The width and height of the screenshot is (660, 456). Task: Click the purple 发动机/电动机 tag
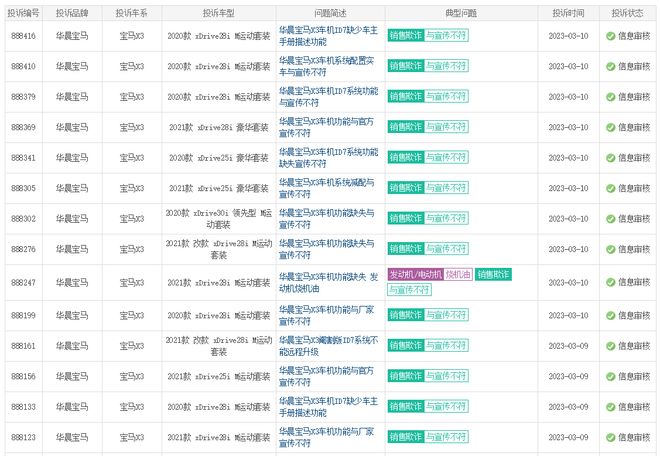pyautogui.click(x=415, y=275)
